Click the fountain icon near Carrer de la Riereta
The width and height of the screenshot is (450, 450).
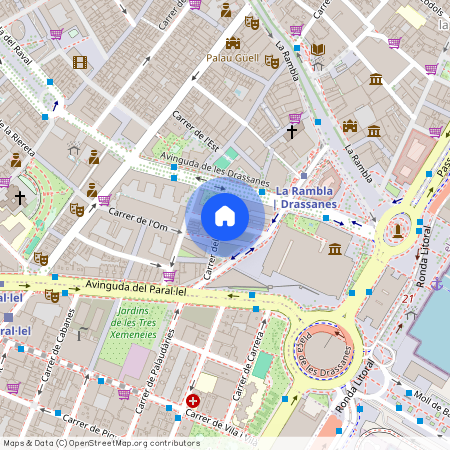(x=74, y=148)
